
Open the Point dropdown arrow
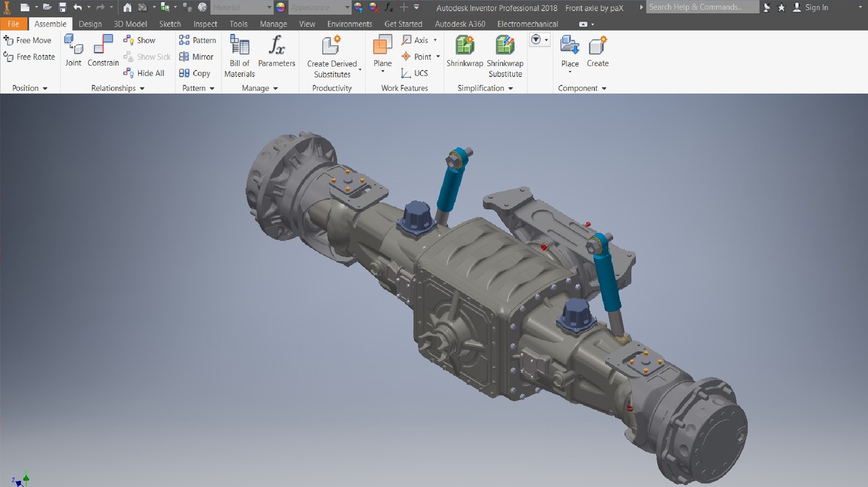[x=438, y=57]
